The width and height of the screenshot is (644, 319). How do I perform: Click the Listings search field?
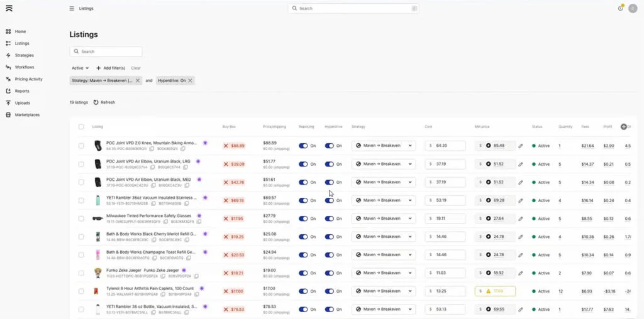tap(106, 51)
